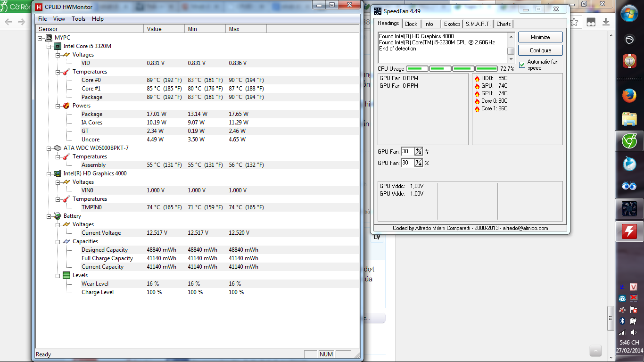The height and width of the screenshot is (362, 644).
Task: Click the flame icon next to HD0 temperature
Action: [x=477, y=78]
